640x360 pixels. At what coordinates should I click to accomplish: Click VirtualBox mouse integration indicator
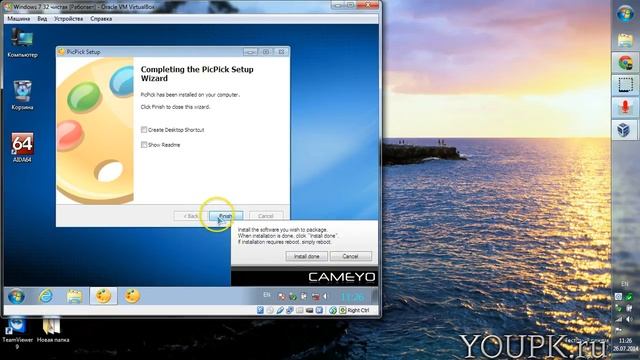(x=333, y=310)
